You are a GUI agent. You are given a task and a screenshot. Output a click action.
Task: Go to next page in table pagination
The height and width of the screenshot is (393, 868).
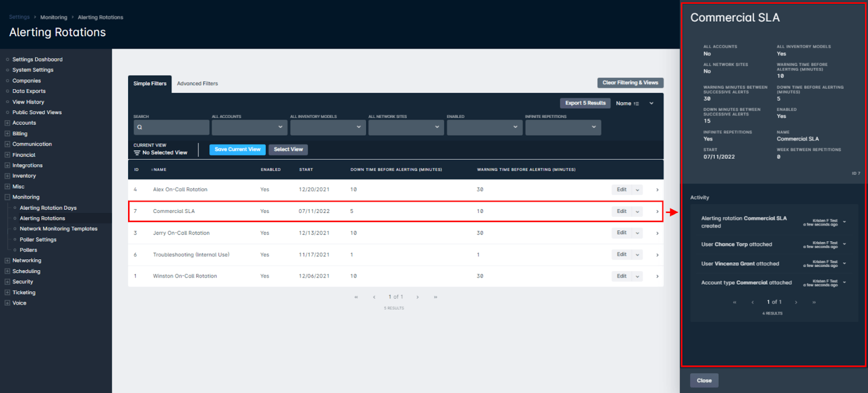coord(417,297)
